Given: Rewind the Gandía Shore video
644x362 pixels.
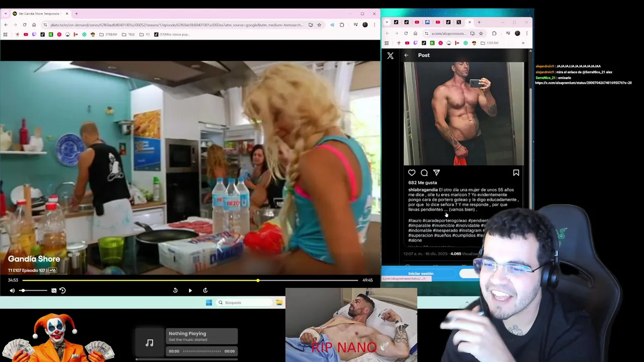Looking at the screenshot, I should [175, 290].
